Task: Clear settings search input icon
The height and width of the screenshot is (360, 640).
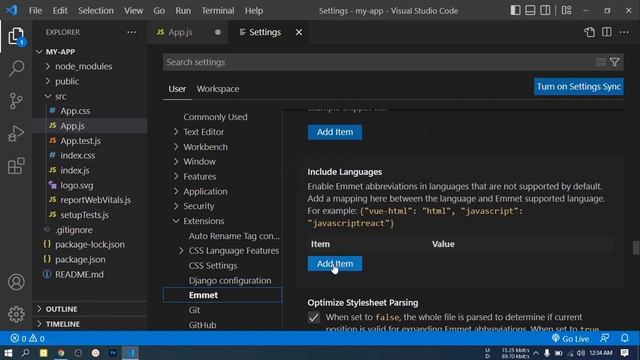Action: [x=601, y=62]
